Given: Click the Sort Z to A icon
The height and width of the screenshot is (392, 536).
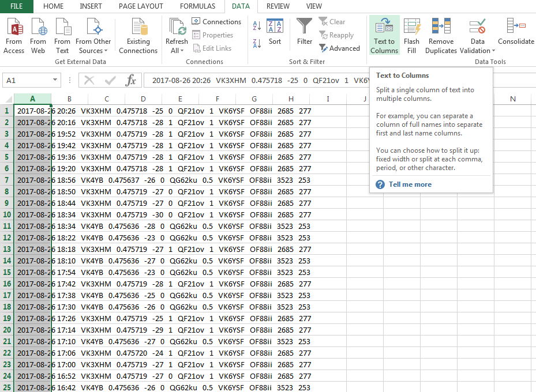Looking at the screenshot, I should 257,43.
